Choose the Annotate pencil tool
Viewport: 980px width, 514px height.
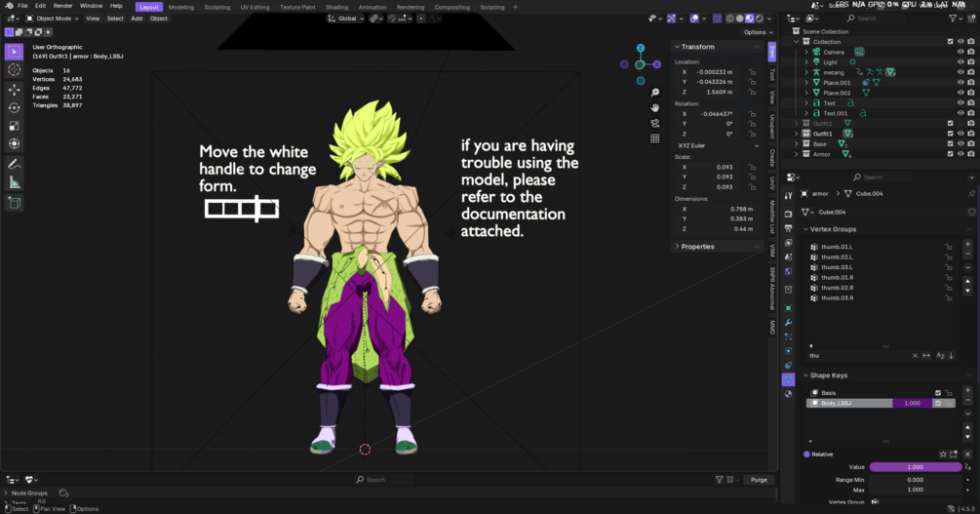pos(14,165)
